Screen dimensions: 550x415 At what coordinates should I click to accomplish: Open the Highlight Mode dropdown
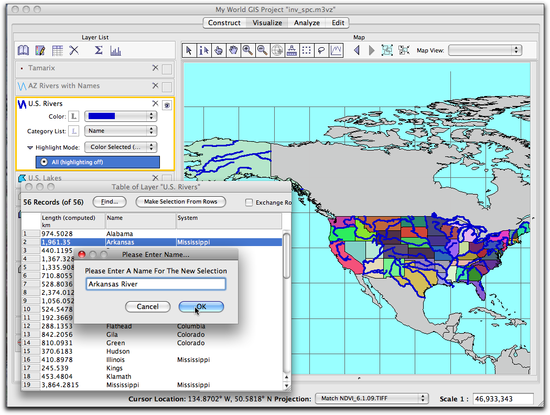point(121,147)
